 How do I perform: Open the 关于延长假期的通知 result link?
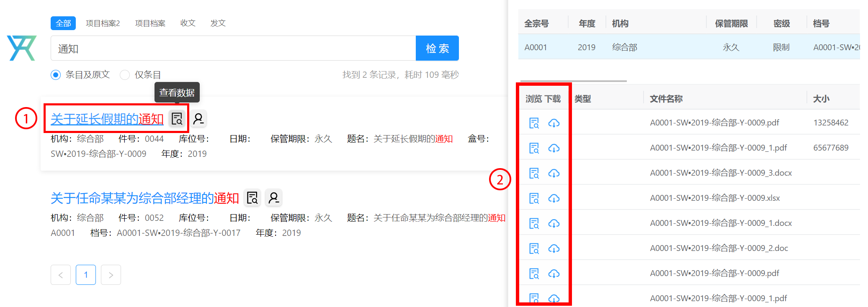107,119
